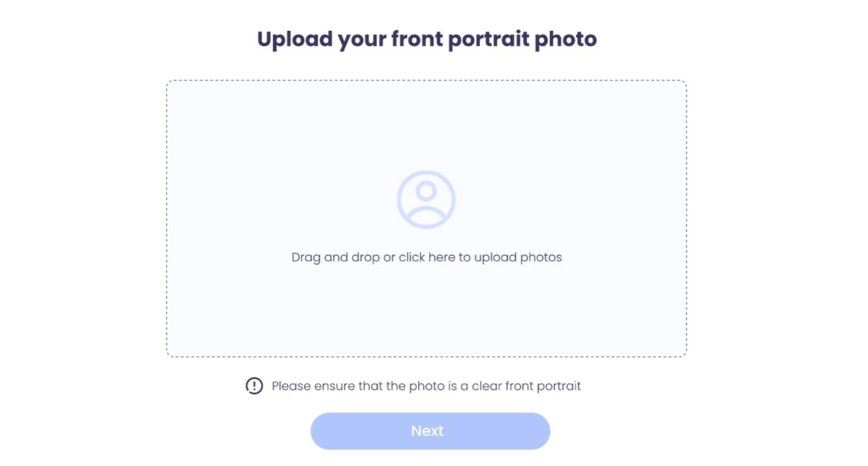Select the circular user avatar upload icon
This screenshot has height=466, width=868.
tap(426, 200)
